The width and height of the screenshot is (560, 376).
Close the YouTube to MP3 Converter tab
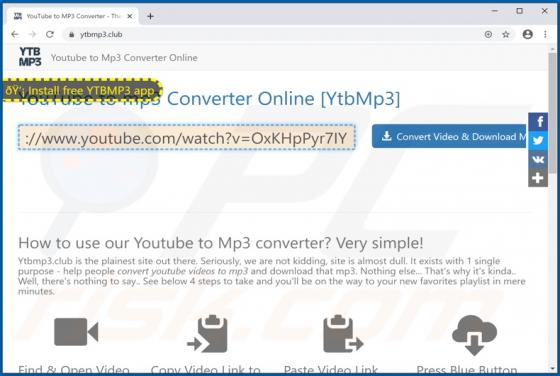click(x=130, y=16)
